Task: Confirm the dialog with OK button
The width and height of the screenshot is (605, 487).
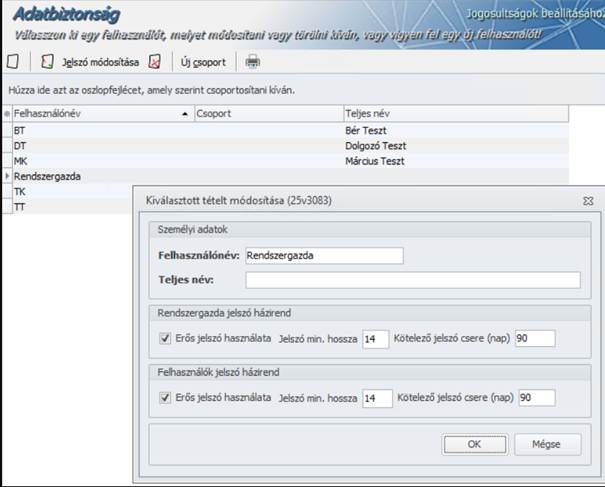Action: [x=475, y=445]
